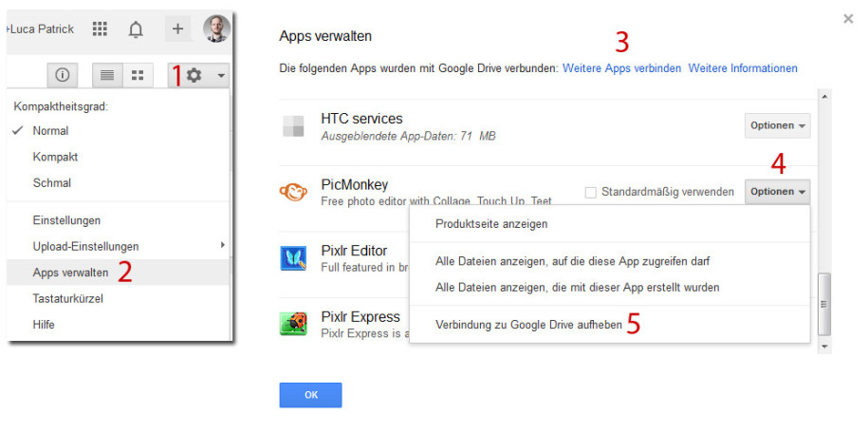Expand Upload-Einstellungen submenu
This screenshot has height=433, width=868.
click(x=119, y=246)
